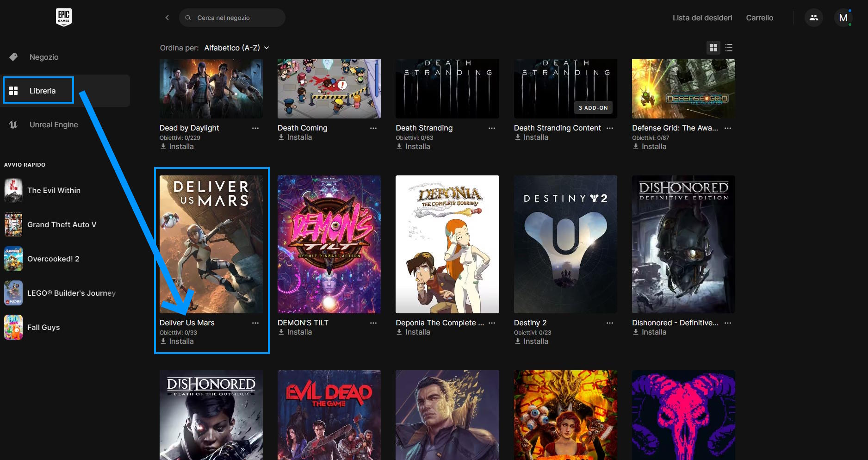Open the Alfabetico (A-Z) sort dropdown
This screenshot has height=460, width=868.
click(x=236, y=48)
